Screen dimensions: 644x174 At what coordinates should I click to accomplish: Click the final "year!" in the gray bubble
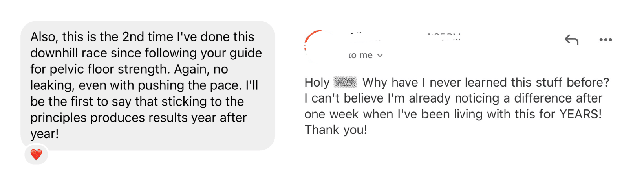coord(44,133)
